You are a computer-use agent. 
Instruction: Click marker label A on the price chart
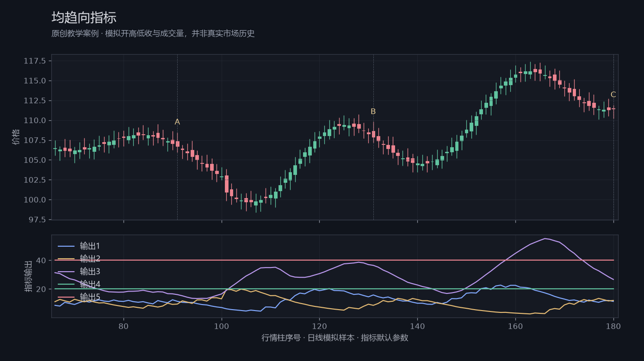177,122
